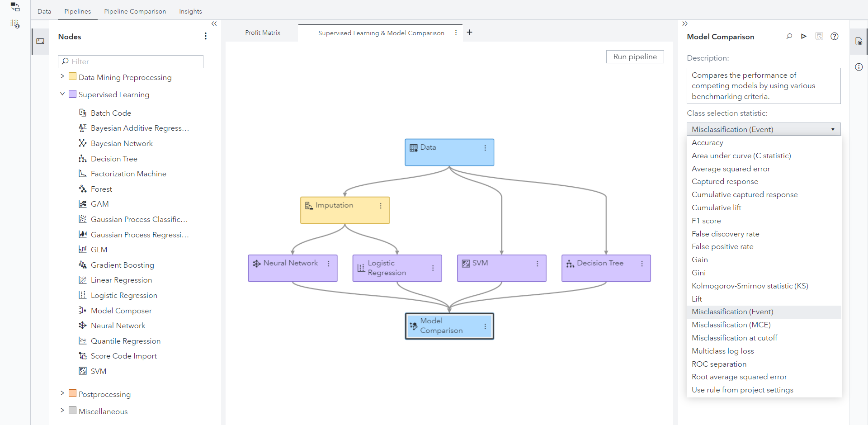
Task: Expand the Data Mining Preprocessing group
Action: point(62,77)
